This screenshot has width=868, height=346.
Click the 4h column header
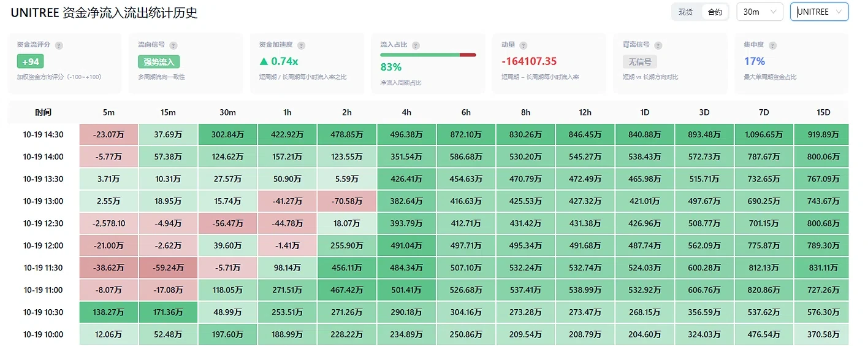tap(406, 112)
